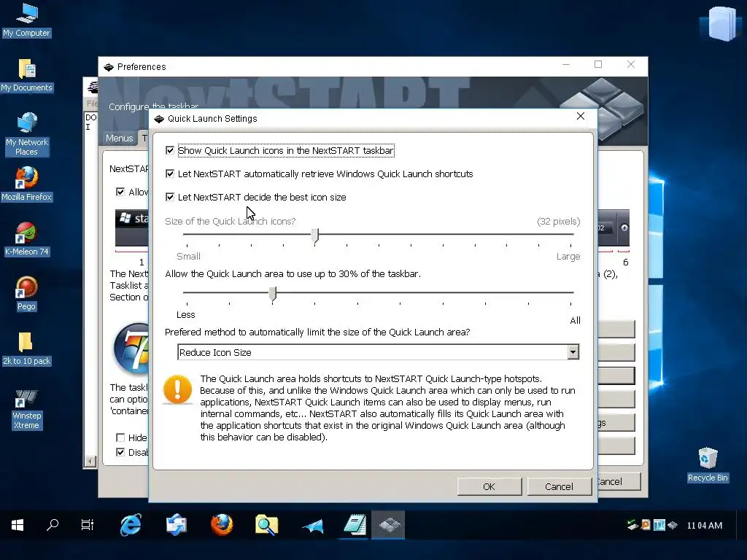Click the taskbar clock showing 11:04 AM
The width and height of the screenshot is (747, 560).
(704, 525)
